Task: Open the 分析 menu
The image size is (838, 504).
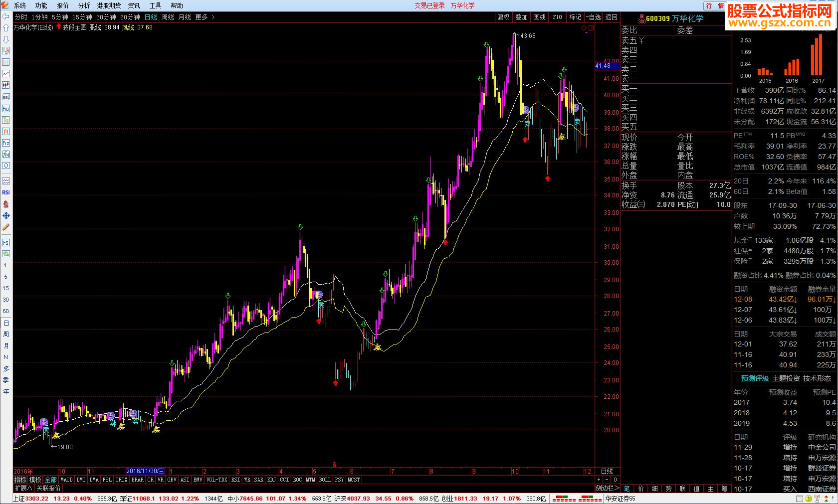Action: click(84, 5)
